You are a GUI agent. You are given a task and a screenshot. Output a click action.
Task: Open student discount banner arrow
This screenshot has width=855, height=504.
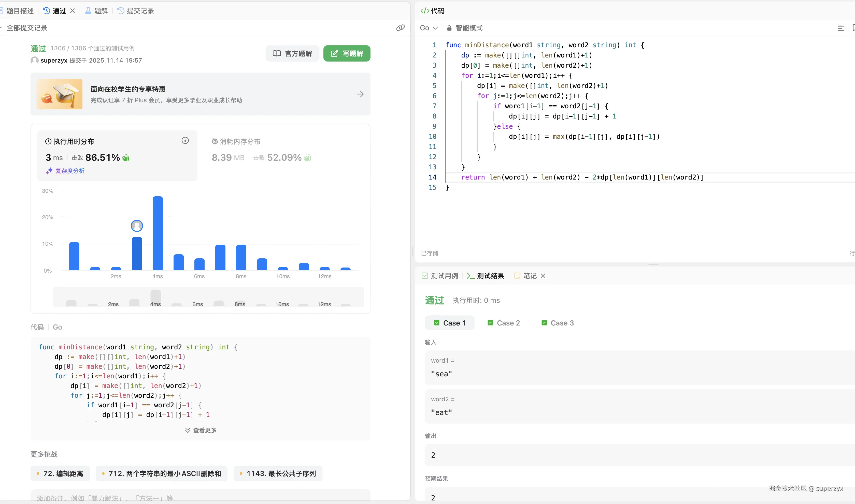[360, 94]
